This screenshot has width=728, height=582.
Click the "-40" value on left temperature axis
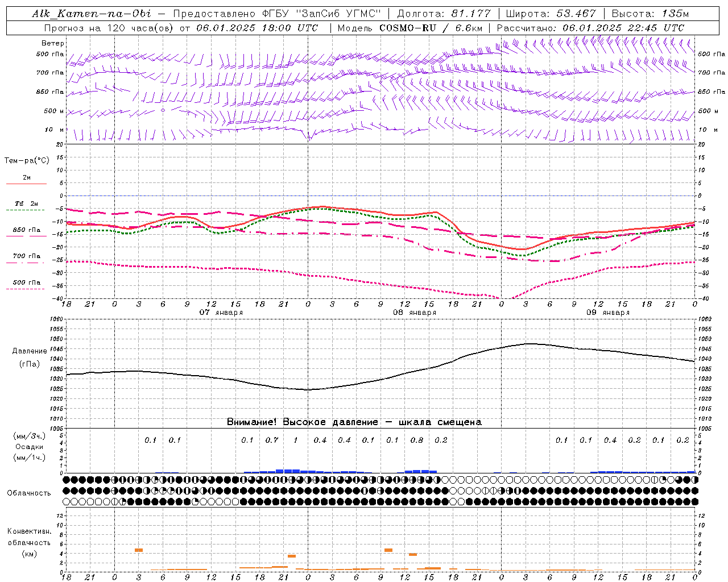[59, 299]
